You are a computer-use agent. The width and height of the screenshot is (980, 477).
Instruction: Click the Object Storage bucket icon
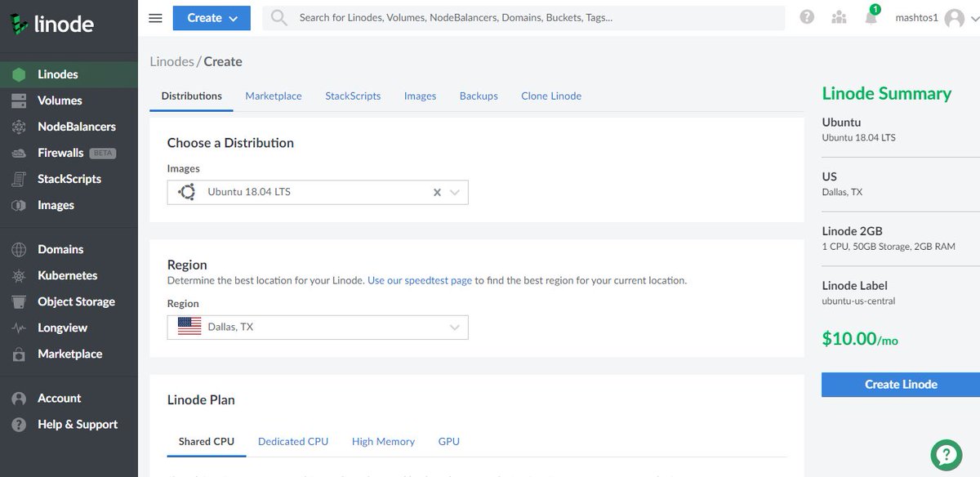pos(20,301)
